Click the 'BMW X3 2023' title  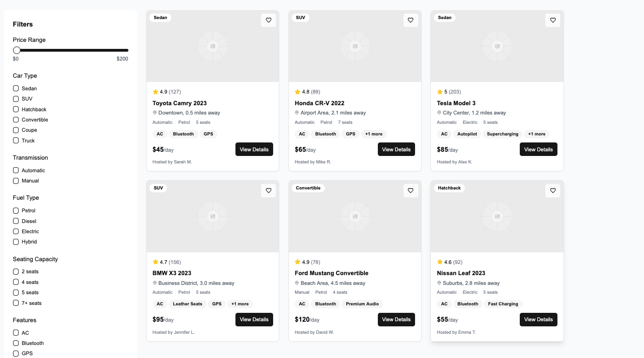(x=172, y=273)
